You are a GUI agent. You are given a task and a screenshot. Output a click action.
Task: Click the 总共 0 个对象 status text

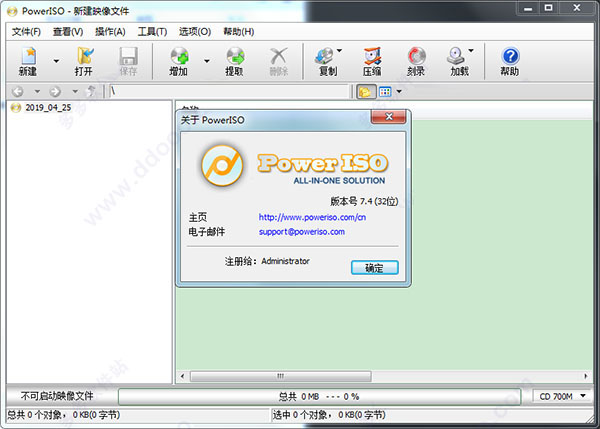tap(64, 415)
